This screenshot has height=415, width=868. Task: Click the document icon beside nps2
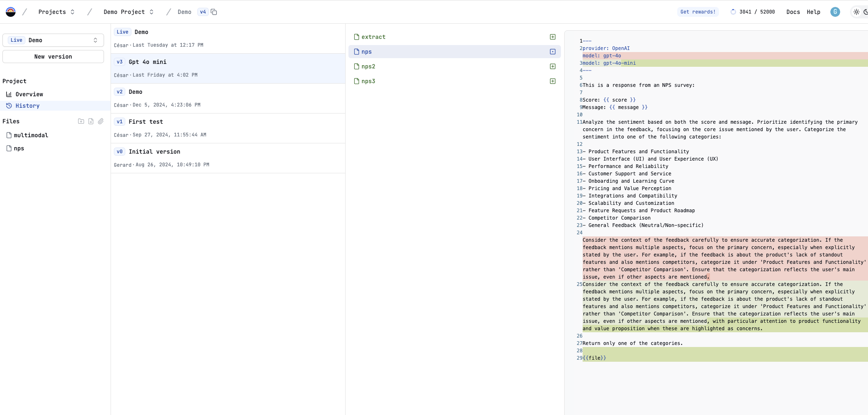click(x=357, y=66)
